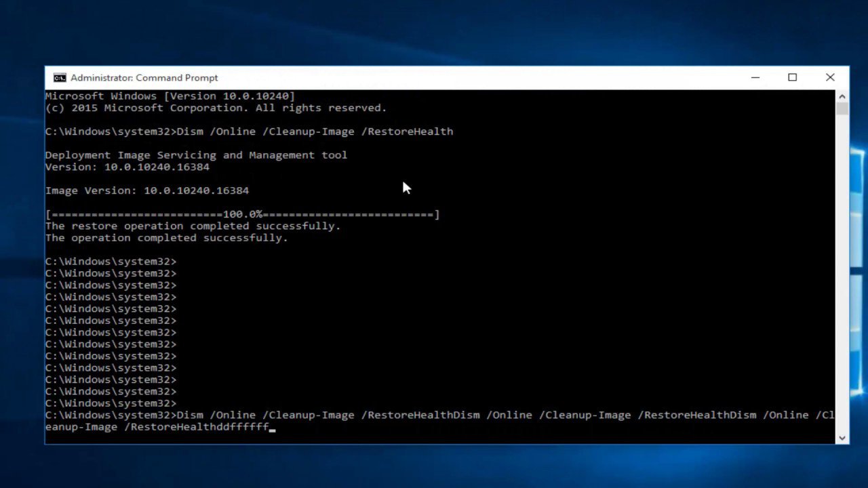
Task: Click 'Microsoft Windows [Version 10.0.10240]' line
Action: [x=170, y=96]
